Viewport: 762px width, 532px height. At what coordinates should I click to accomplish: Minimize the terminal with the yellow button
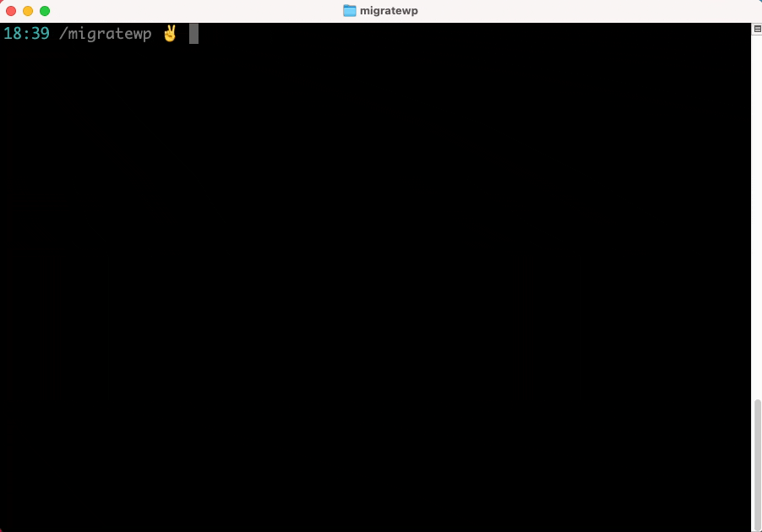28,11
